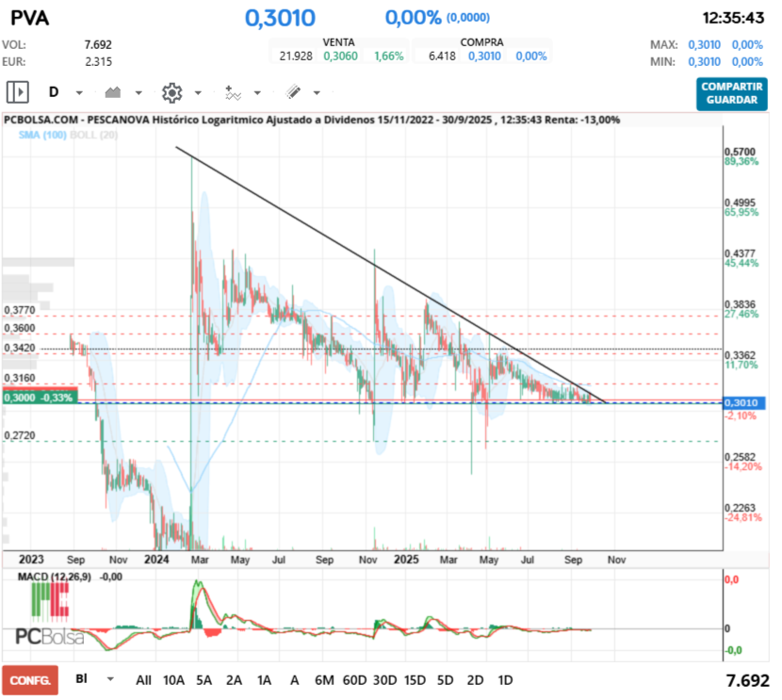
Task: Expand the settings gear dropdown arrow
Action: [198, 93]
